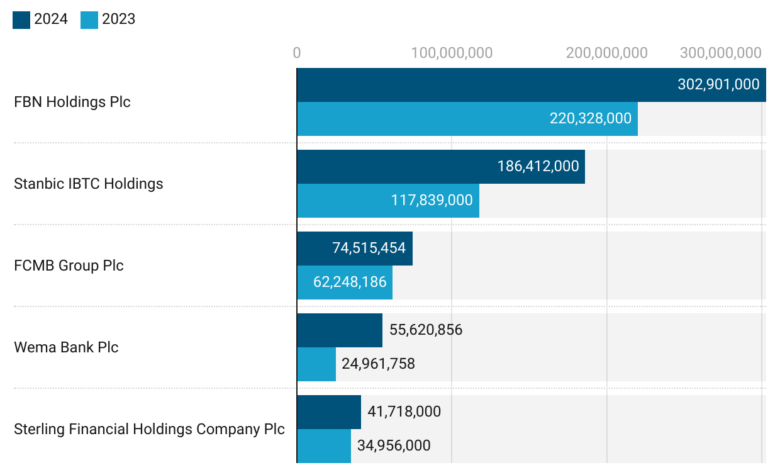The height and width of the screenshot is (470, 780).
Task: Click the axis label 100,000,000
Action: coord(452,53)
